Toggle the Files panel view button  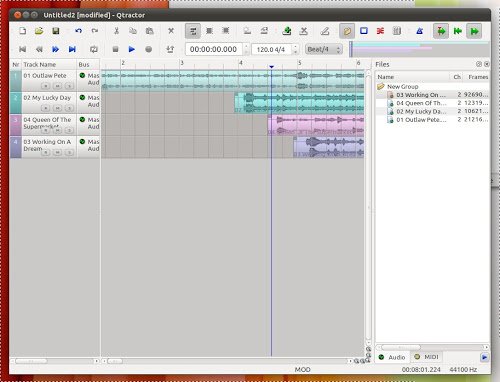[347, 31]
